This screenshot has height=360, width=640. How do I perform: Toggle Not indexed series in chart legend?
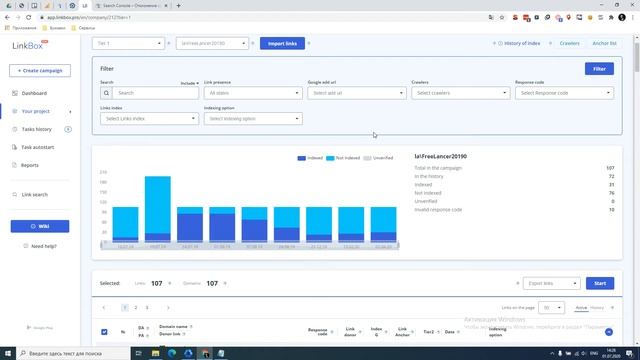343,158
